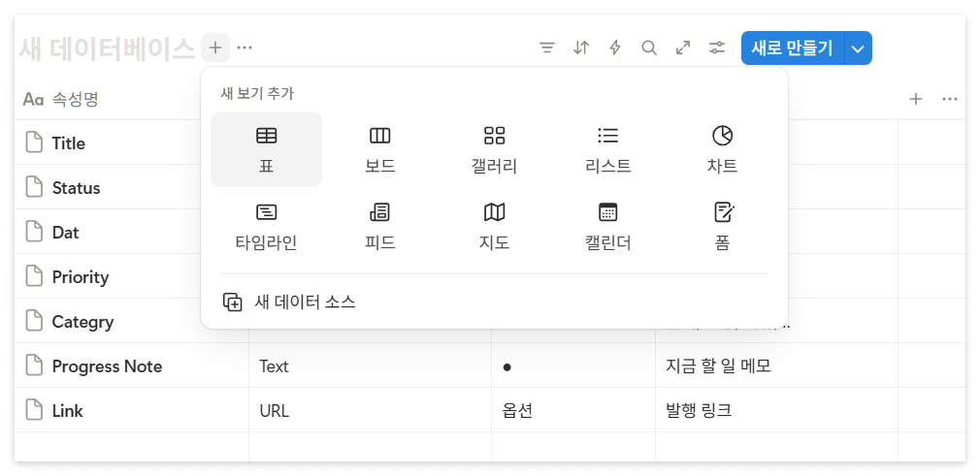Open the Categry row
The width and height of the screenshot is (980, 476).
click(x=83, y=322)
